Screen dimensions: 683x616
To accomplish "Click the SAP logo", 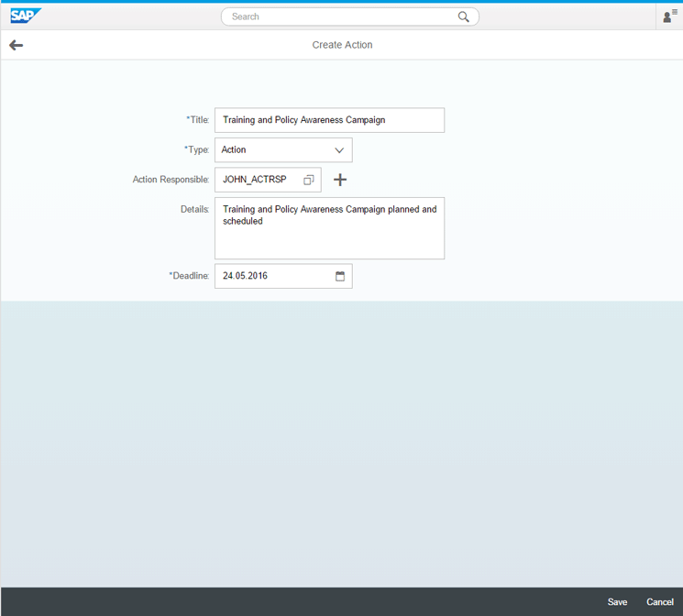I will (26, 16).
